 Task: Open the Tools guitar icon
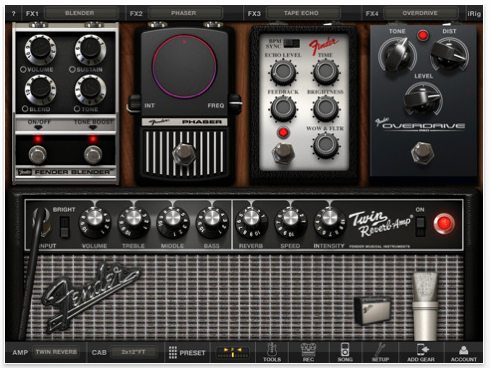tap(272, 352)
